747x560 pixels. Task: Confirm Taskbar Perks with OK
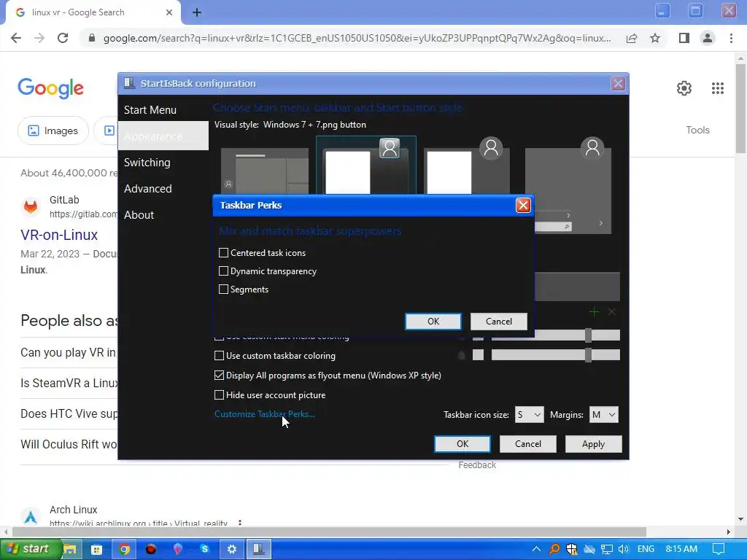[x=433, y=322]
